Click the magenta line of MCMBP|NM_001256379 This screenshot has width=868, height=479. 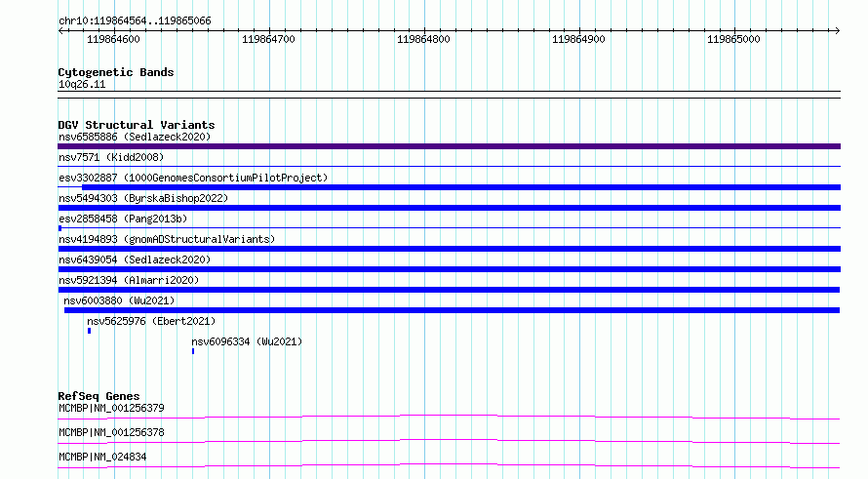[x=449, y=417]
